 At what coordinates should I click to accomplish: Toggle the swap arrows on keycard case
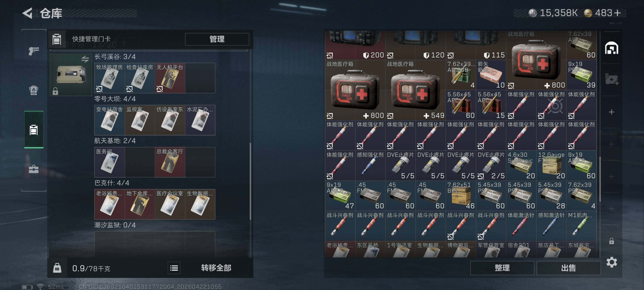click(85, 59)
